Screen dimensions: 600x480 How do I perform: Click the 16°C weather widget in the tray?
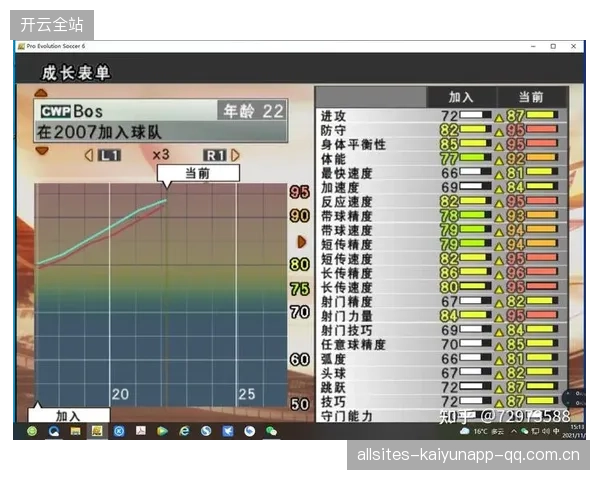click(x=482, y=431)
